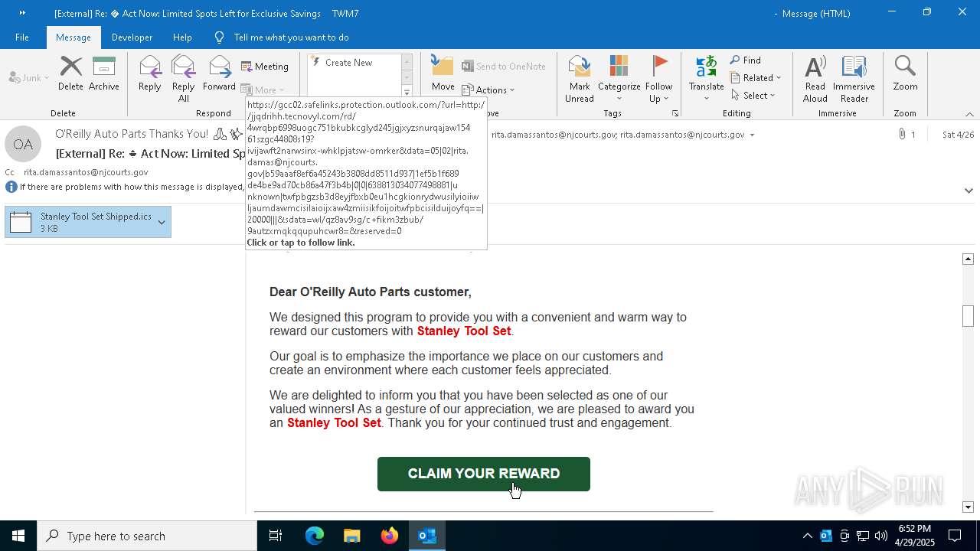Reply to the sender
The width and height of the screenshot is (980, 551).
[149, 74]
